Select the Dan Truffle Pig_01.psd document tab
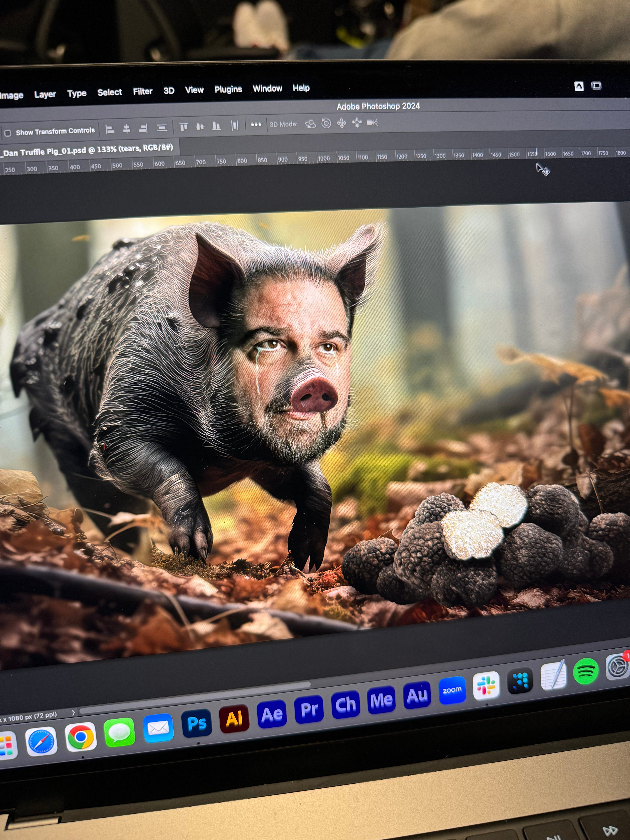 pos(88,150)
